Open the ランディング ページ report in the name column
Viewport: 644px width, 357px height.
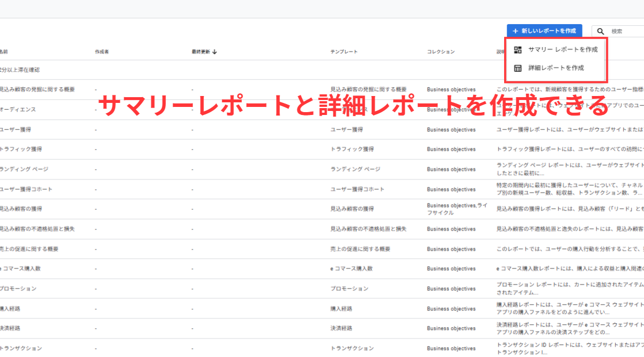coord(24,169)
